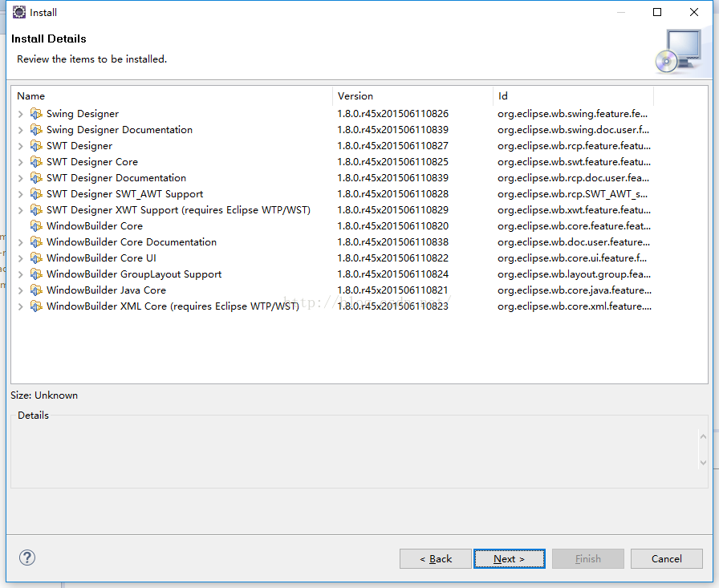The height and width of the screenshot is (588, 719).
Task: Click the SWT Designer Core feature icon
Action: [x=36, y=161]
